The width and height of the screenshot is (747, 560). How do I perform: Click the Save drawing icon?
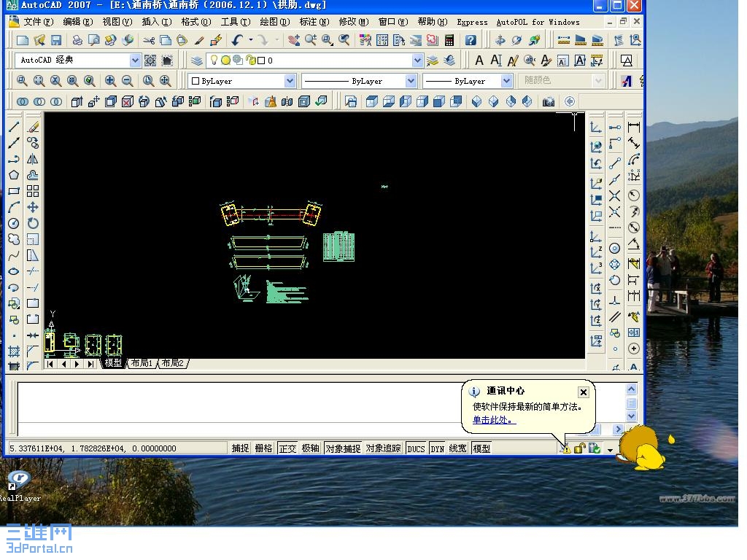click(56, 40)
